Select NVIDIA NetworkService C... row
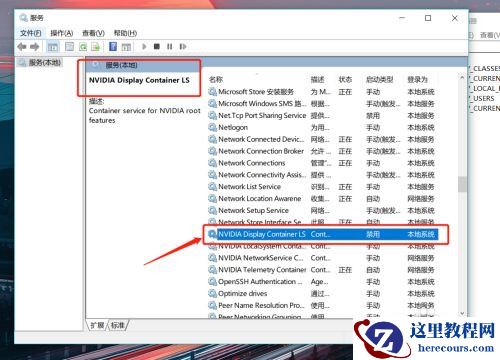 (322, 258)
